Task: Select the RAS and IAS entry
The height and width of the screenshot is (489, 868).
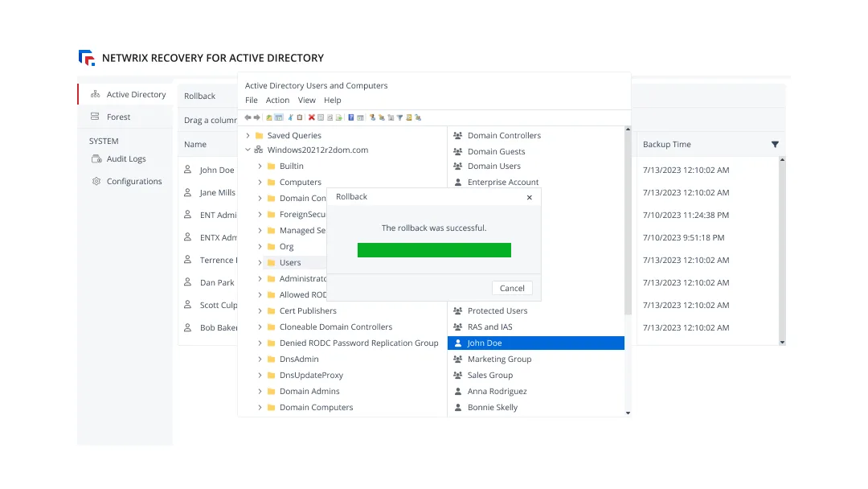Action: (490, 327)
